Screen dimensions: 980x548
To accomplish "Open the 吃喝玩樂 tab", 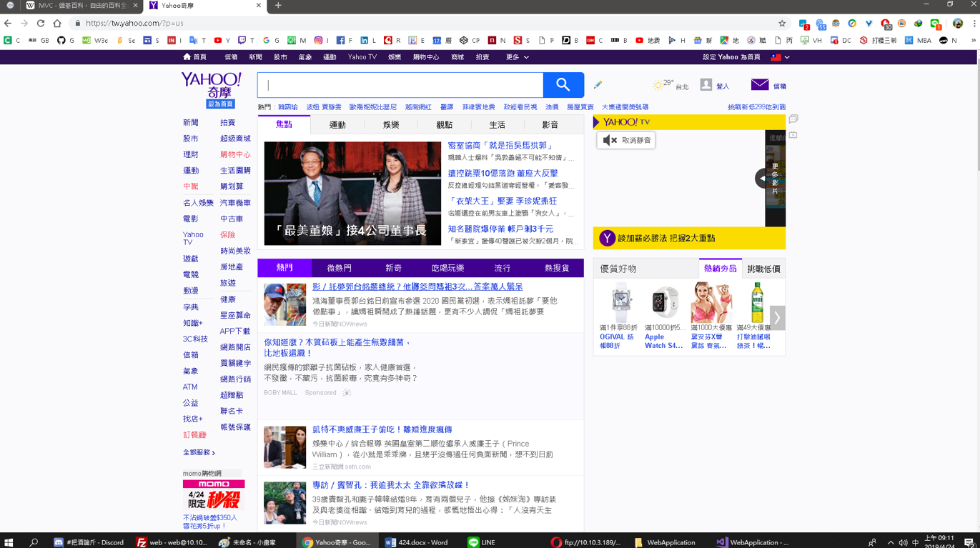I will click(x=448, y=268).
